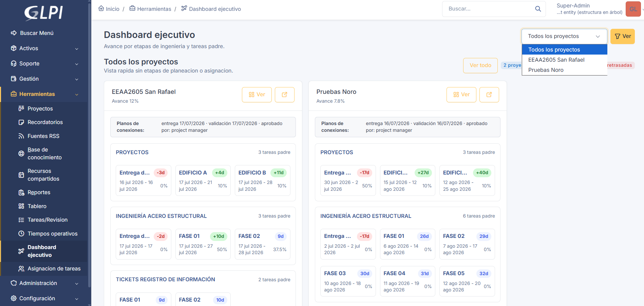Open EEAA2605 San Rafael in external link
Viewport: 644px width, 306px height.
[x=284, y=95]
